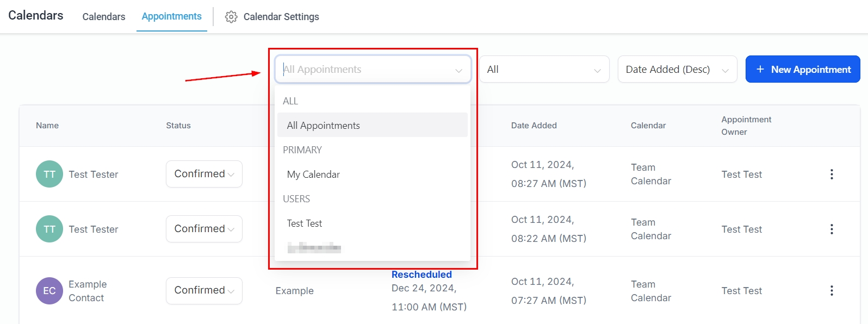Click the All Appointments search input field

click(x=364, y=70)
